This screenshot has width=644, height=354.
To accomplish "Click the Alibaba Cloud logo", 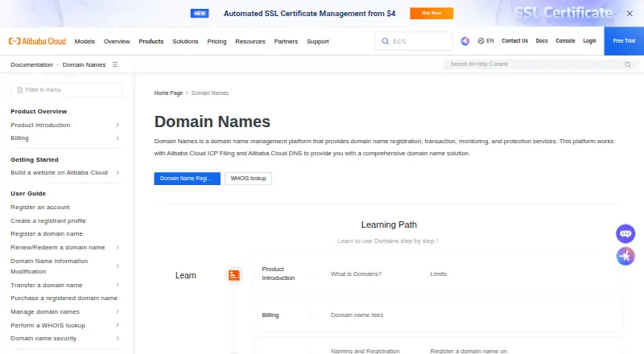I will (x=37, y=41).
